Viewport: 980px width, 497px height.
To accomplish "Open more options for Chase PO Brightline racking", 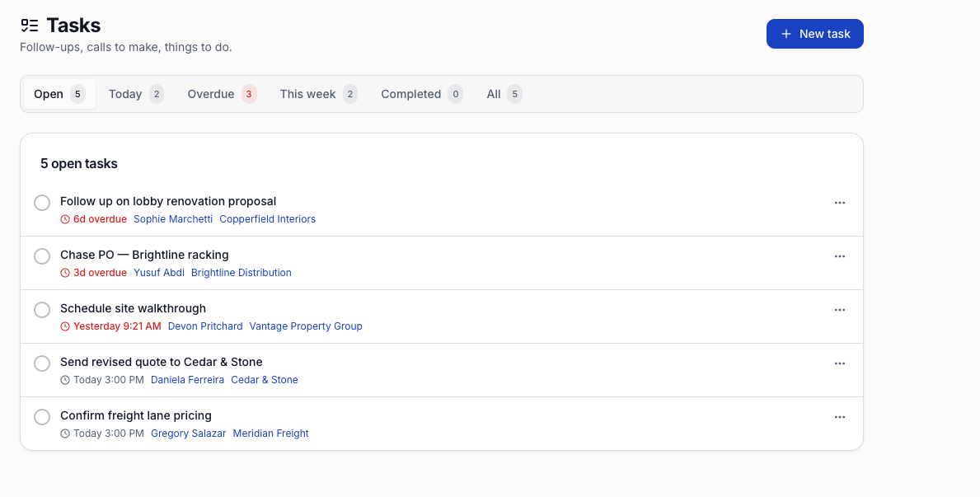I will point(839,256).
